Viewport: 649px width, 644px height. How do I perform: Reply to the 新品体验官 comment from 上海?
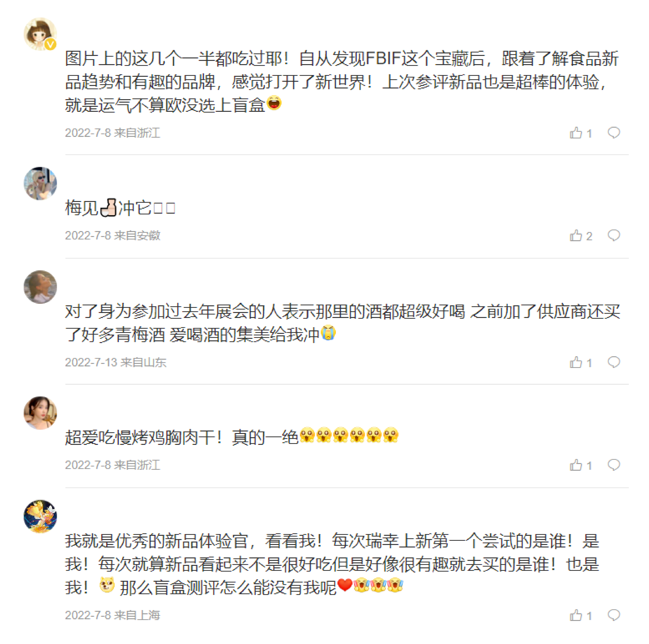click(x=613, y=615)
